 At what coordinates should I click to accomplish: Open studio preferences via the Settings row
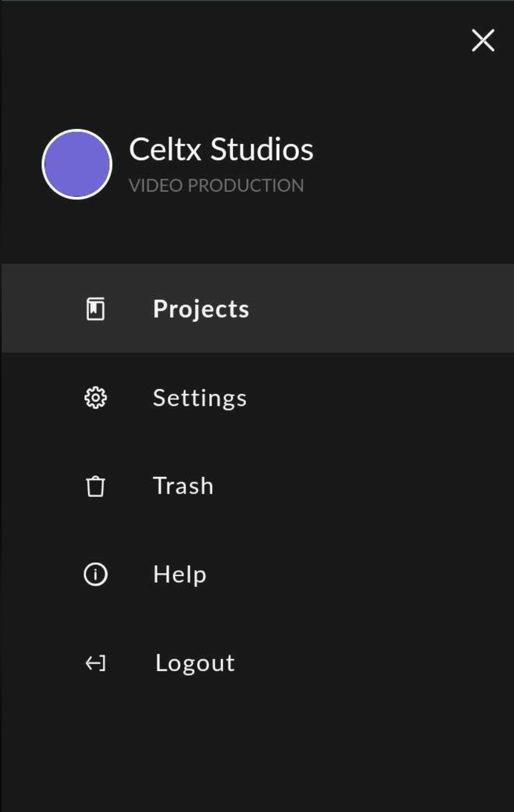click(x=257, y=397)
